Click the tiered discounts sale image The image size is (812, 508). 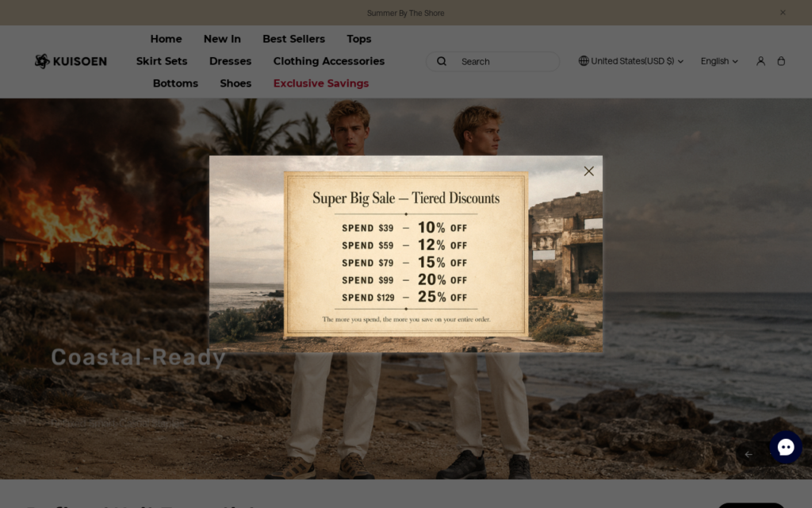pos(406,254)
